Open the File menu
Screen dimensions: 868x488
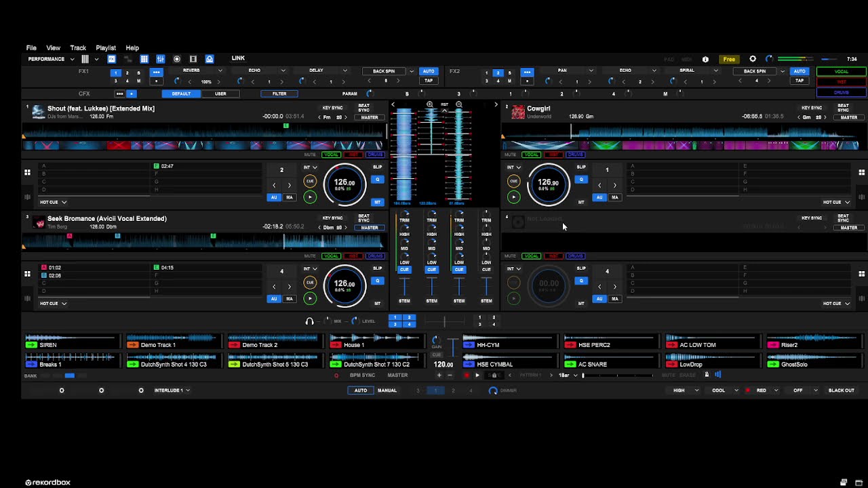[x=31, y=48]
